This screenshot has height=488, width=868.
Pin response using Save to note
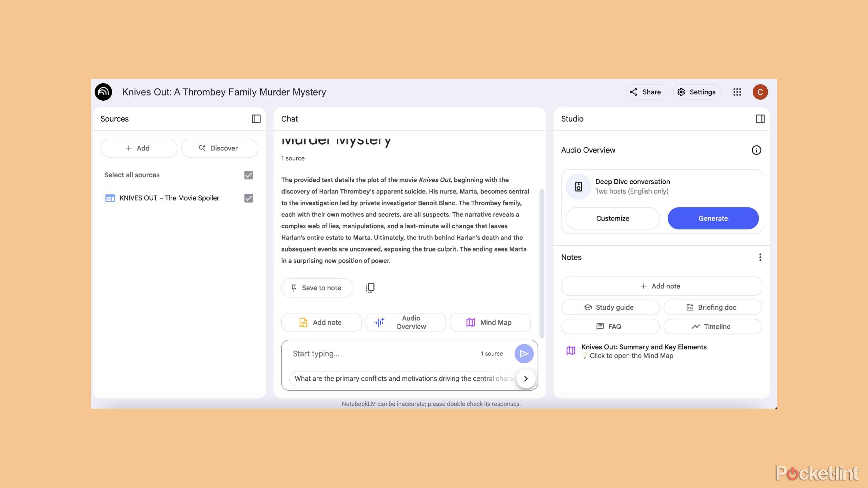click(317, 287)
